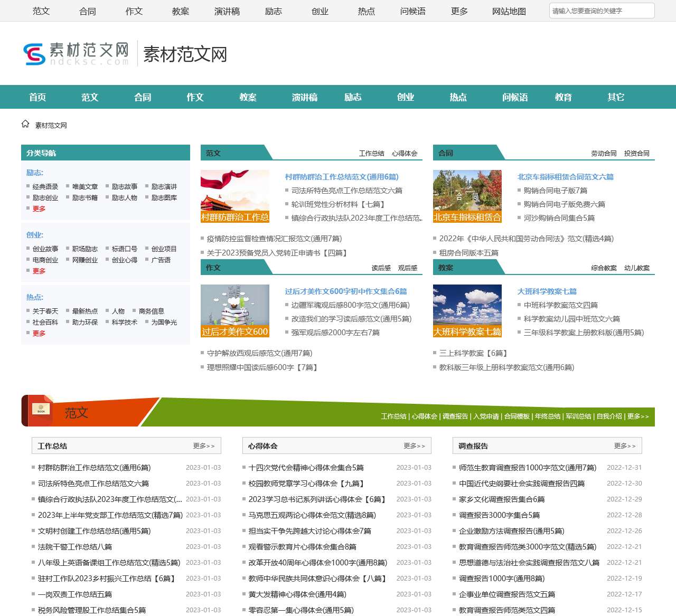Click the book icon beside 范文 banner

pyautogui.click(x=41, y=410)
